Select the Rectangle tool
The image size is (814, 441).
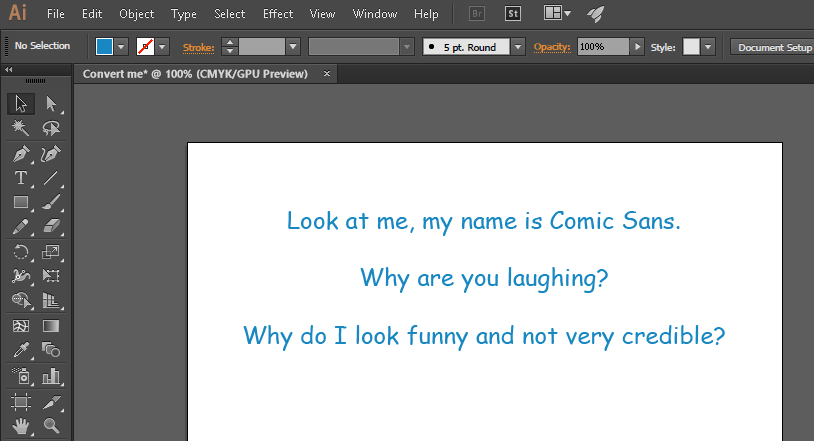pos(21,202)
